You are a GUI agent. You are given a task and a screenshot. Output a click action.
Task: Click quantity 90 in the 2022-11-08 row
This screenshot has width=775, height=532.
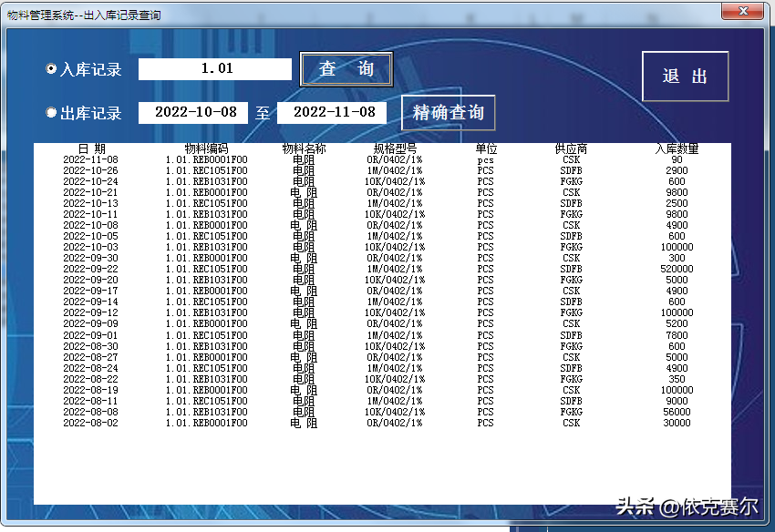677,159
